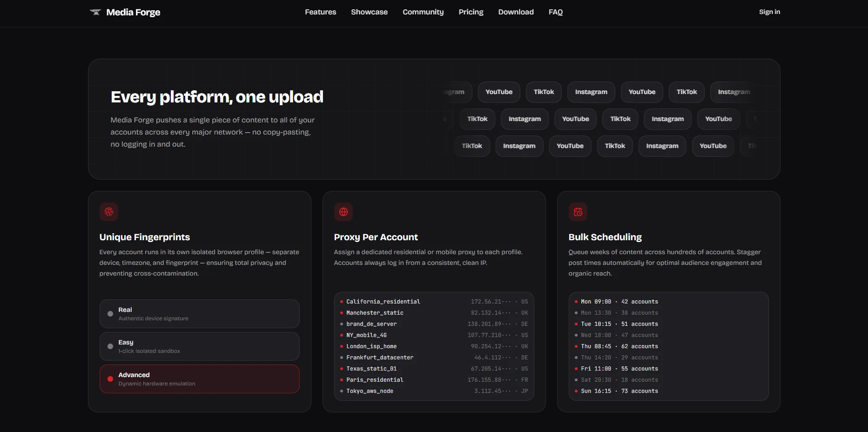Image resolution: width=868 pixels, height=432 pixels.
Task: Navigate to Pricing page
Action: click(471, 12)
